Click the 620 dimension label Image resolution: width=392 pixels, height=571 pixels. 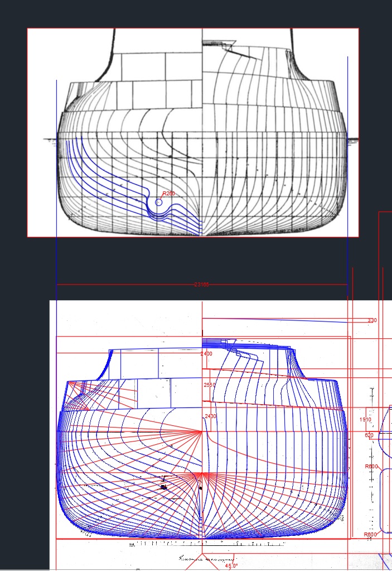(x=369, y=435)
